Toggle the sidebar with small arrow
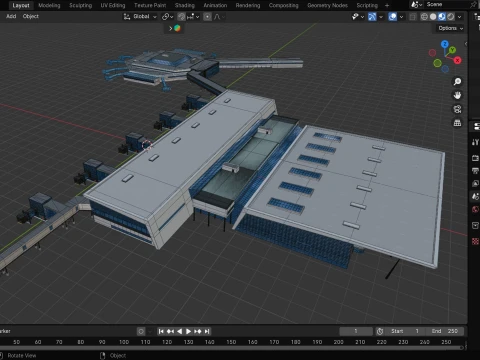Image resolution: width=480 pixels, height=360 pixels. tap(466, 44)
